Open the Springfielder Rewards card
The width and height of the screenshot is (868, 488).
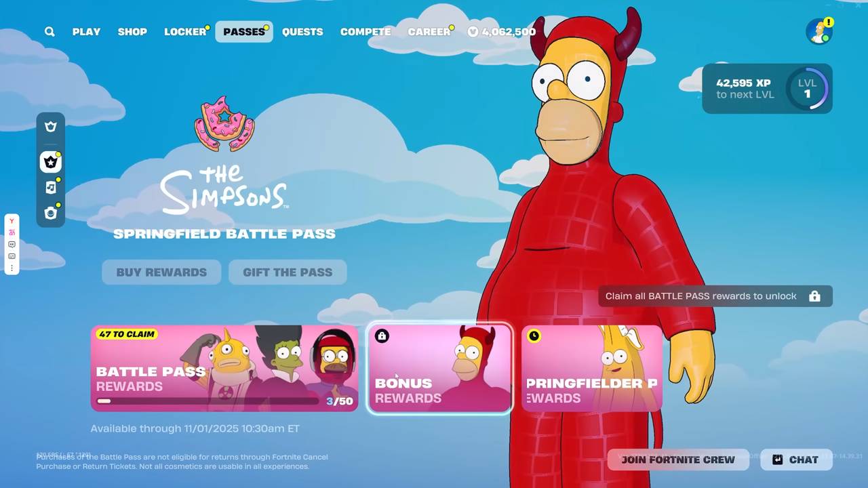click(x=591, y=368)
